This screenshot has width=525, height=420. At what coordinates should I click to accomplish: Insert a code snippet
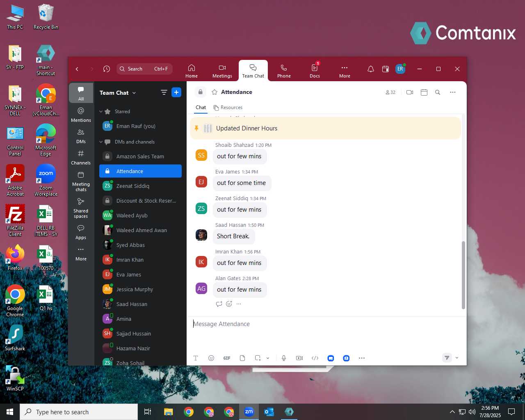point(315,358)
